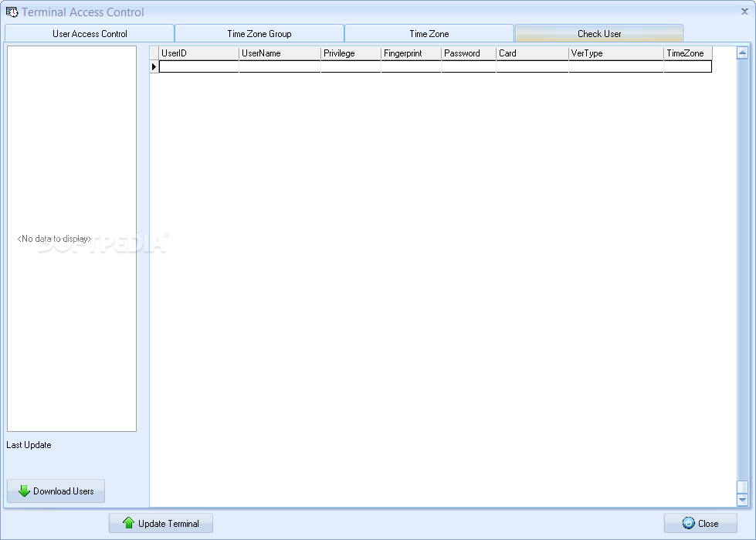Click the empty UserName cell in the first row
Image resolution: width=756 pixels, height=540 pixels.
pos(280,66)
